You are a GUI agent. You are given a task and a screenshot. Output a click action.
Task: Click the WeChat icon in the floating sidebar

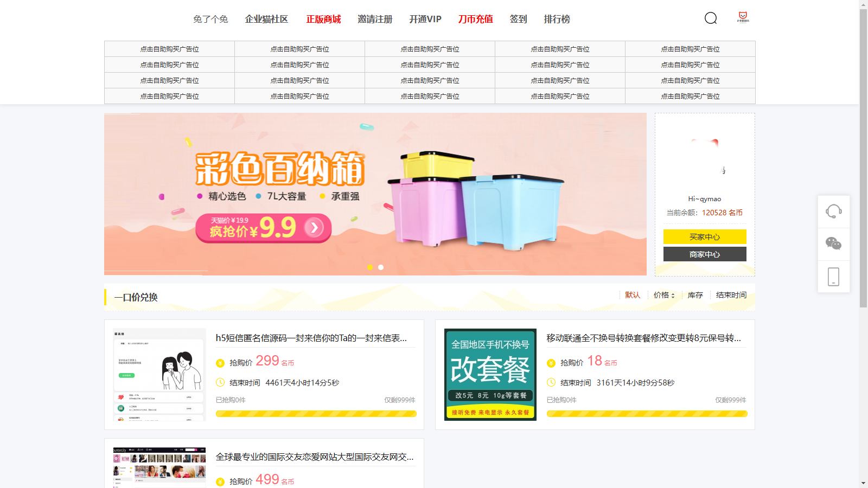(833, 244)
